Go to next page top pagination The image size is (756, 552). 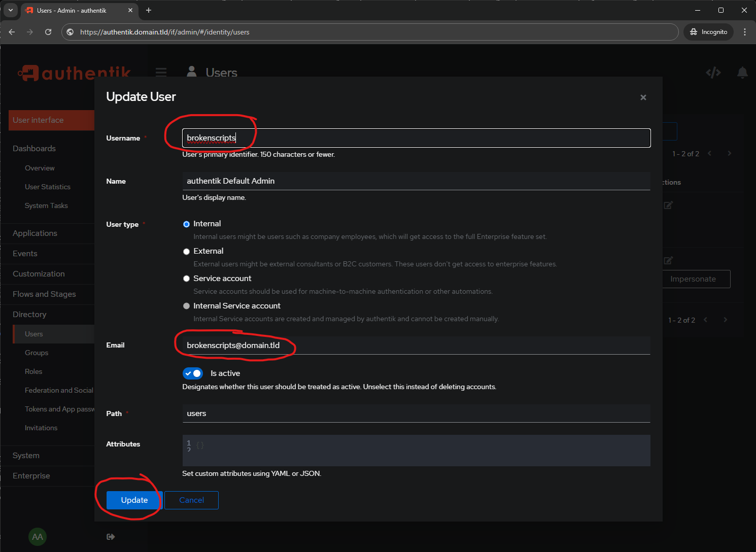pos(730,154)
